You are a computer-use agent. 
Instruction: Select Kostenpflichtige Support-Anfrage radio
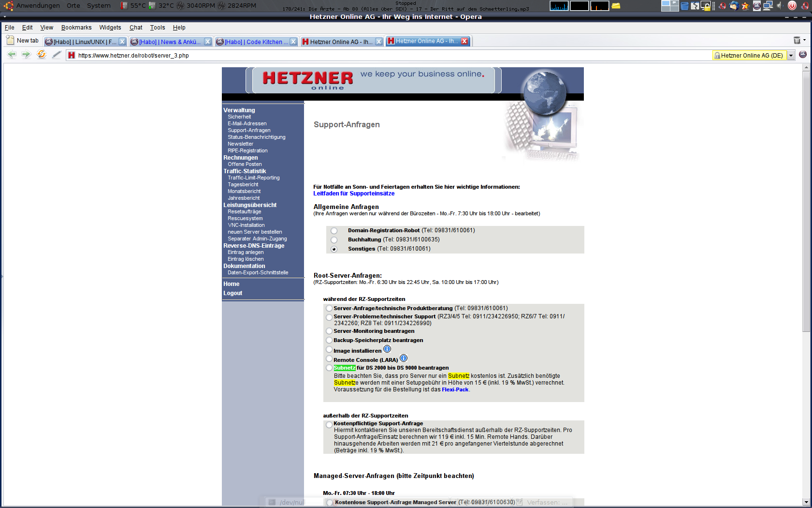(329, 425)
